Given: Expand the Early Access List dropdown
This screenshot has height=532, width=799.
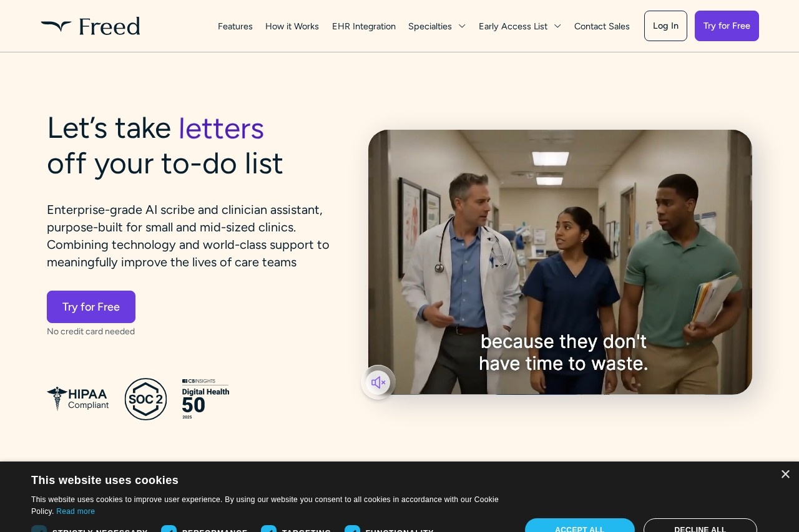Looking at the screenshot, I should pos(520,26).
